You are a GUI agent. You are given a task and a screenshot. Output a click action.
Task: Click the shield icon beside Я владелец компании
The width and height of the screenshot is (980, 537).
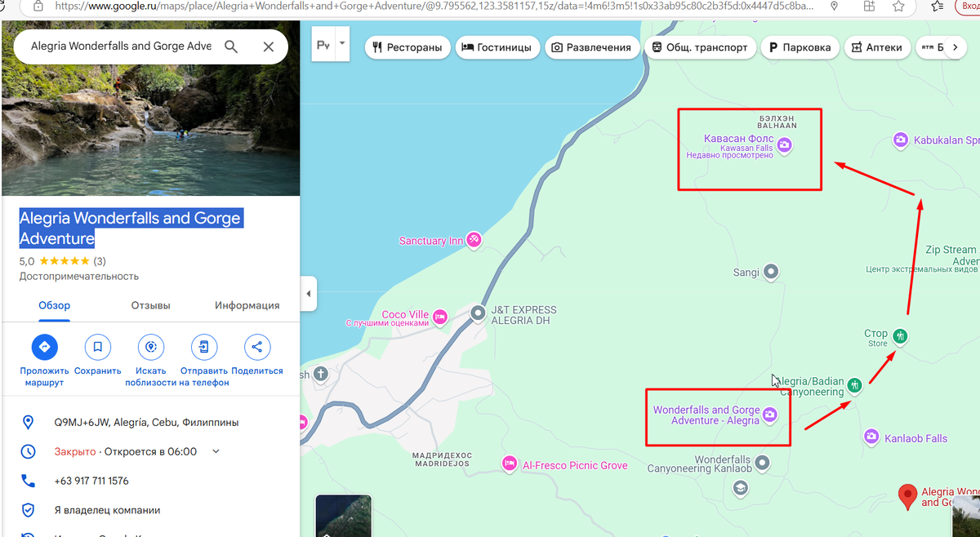point(28,510)
